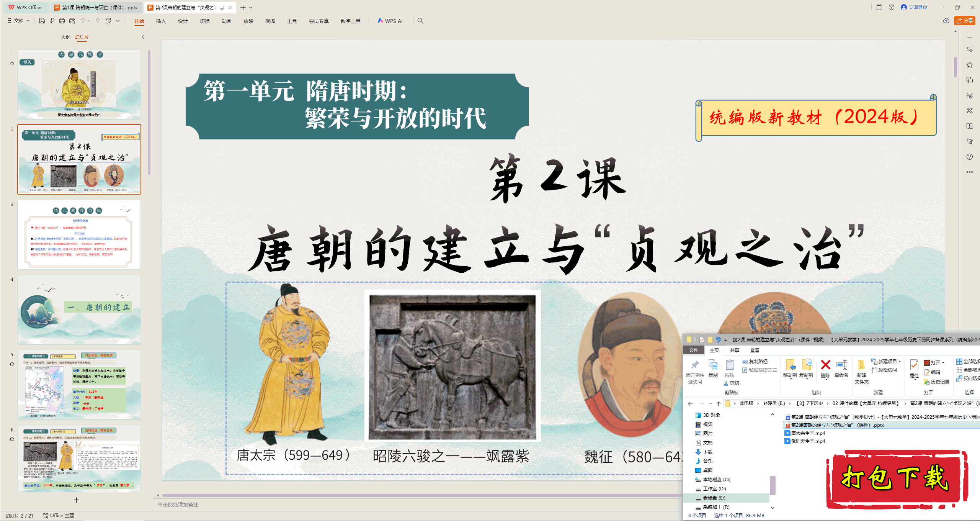Switch to 第1课 隋朝统一与灭亡 document tab
The height and width of the screenshot is (521, 980).
96,7
